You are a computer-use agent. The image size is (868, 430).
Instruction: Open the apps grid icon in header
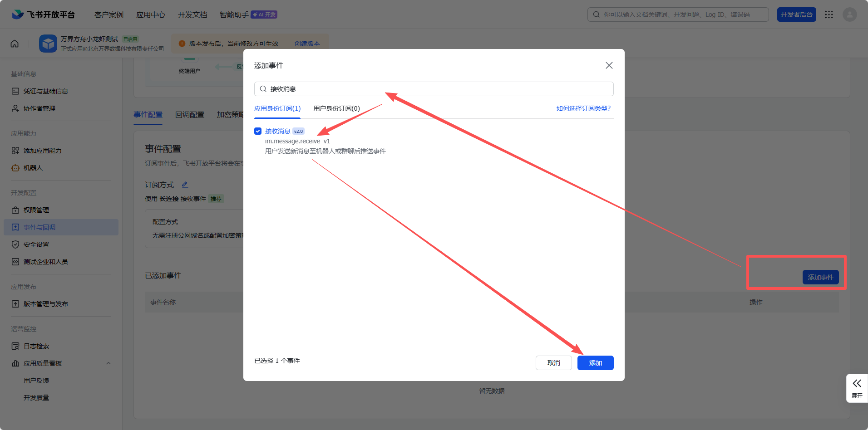pyautogui.click(x=829, y=15)
